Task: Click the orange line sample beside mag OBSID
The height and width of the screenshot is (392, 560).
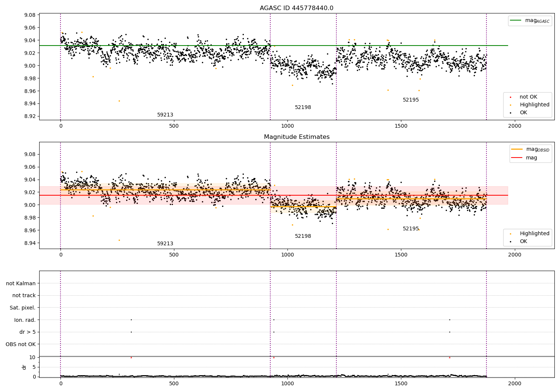Action: pyautogui.click(x=517, y=149)
